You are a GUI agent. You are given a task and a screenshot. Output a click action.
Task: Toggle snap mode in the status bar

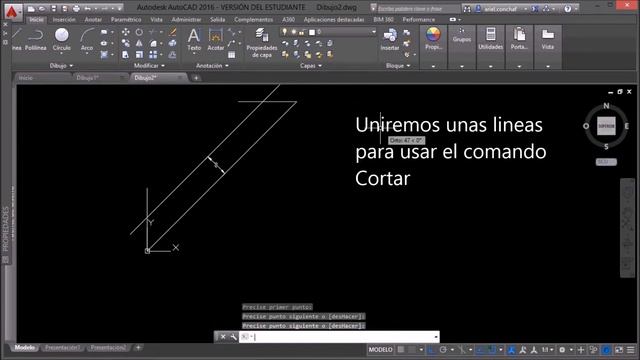point(412,349)
